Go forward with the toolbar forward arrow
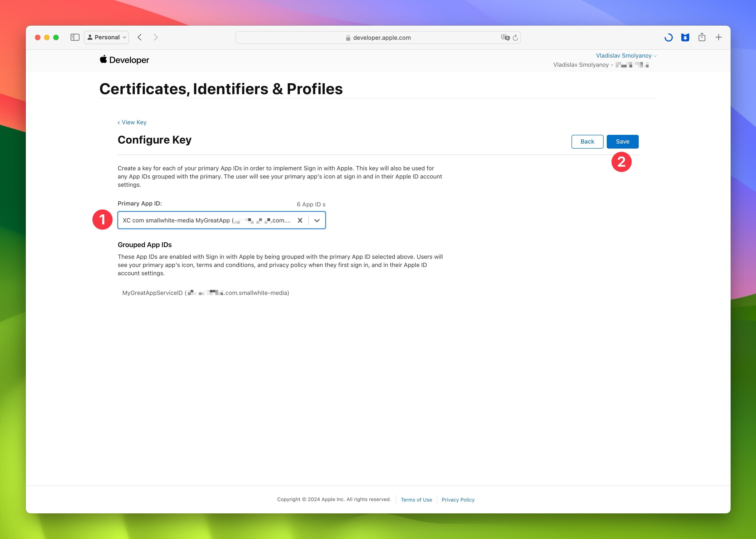 (x=156, y=37)
